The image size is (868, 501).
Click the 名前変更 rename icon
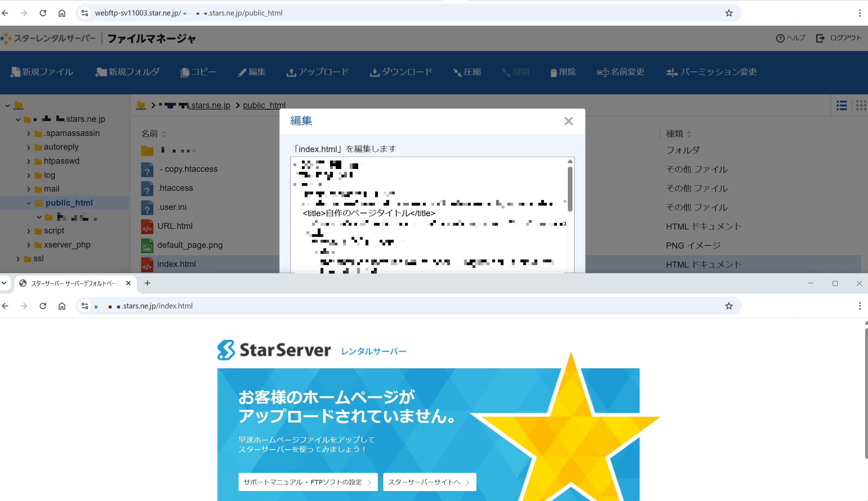point(602,73)
